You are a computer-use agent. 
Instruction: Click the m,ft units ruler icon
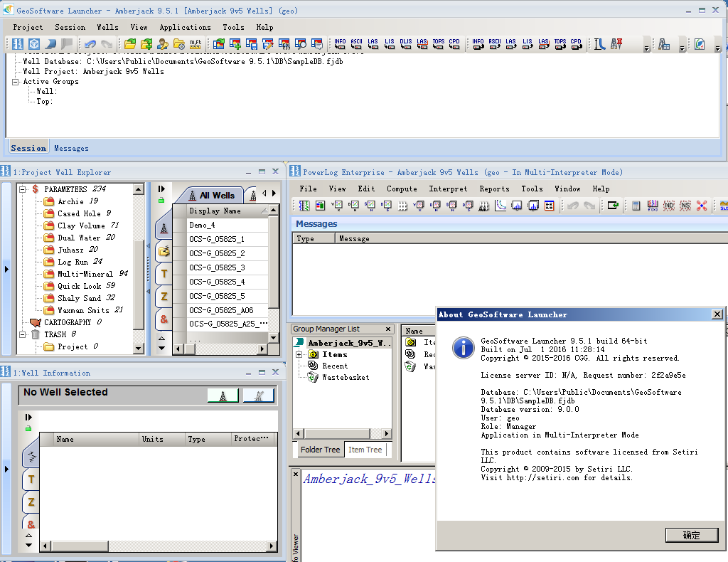[x=196, y=44]
